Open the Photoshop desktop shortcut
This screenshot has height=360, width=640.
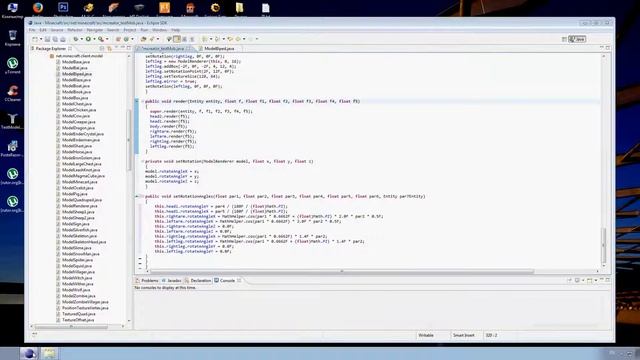coord(63,8)
